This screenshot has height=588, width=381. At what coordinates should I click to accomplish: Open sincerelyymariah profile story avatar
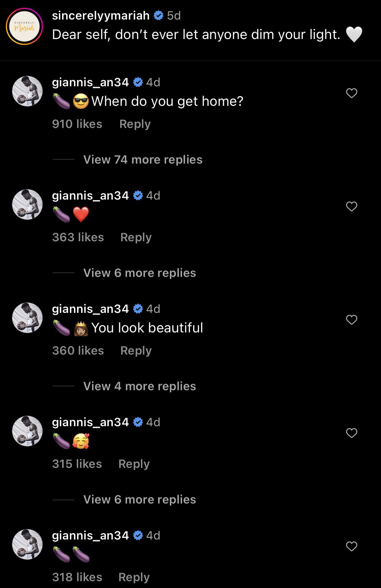(24, 26)
